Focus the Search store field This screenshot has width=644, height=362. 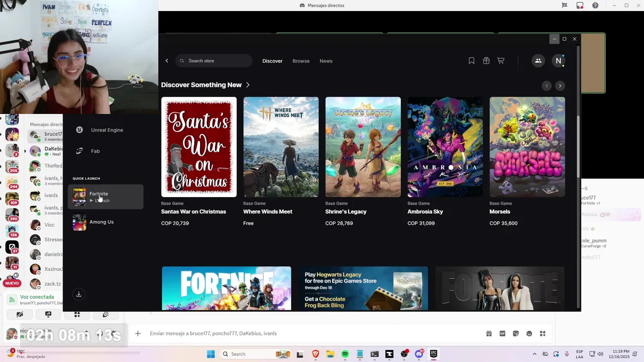[214, 61]
